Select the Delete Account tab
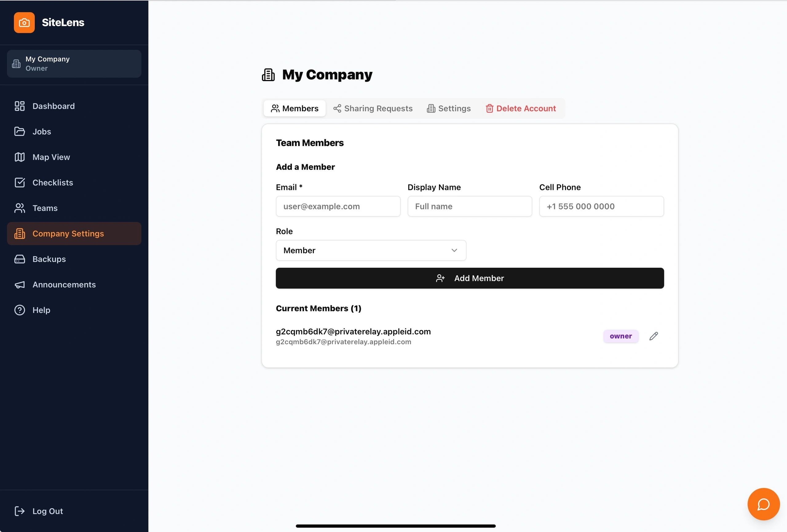The width and height of the screenshot is (787, 532). pos(520,108)
